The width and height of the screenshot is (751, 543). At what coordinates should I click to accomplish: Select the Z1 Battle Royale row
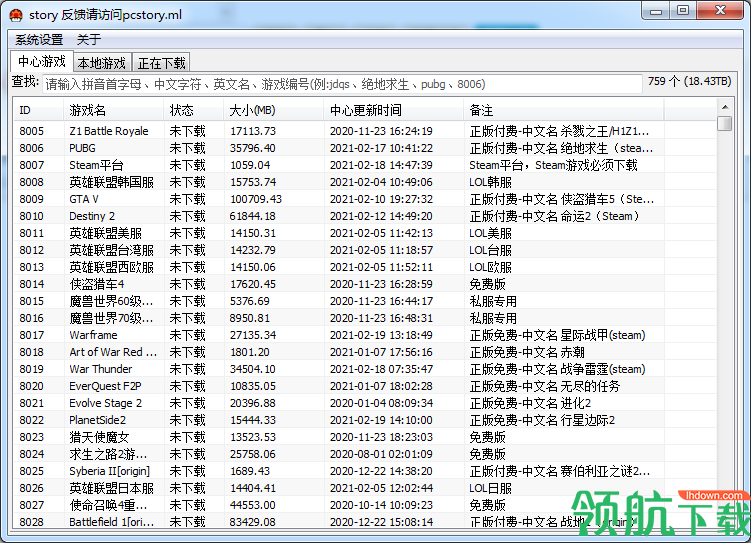365,131
